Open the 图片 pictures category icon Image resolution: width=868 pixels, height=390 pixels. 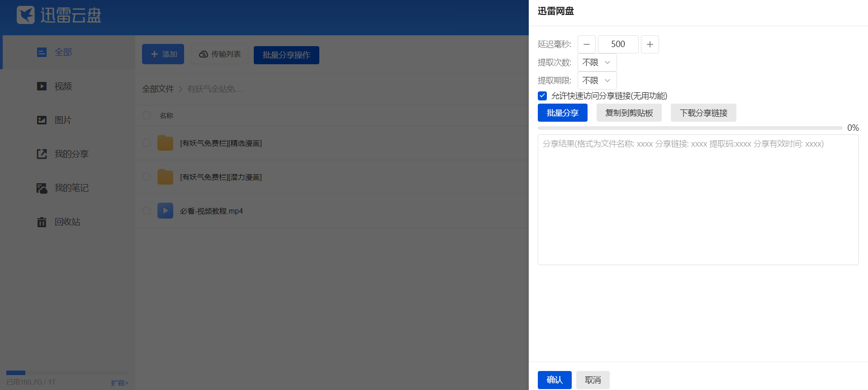42,120
